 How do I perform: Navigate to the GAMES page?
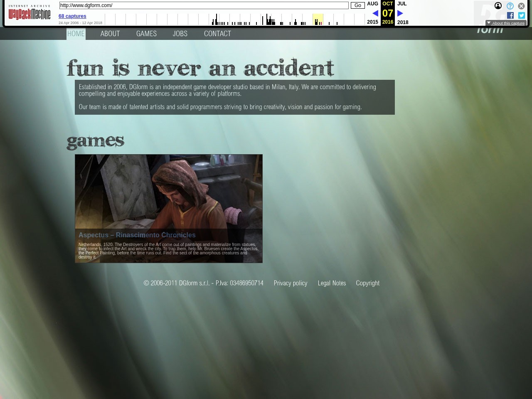tap(146, 34)
